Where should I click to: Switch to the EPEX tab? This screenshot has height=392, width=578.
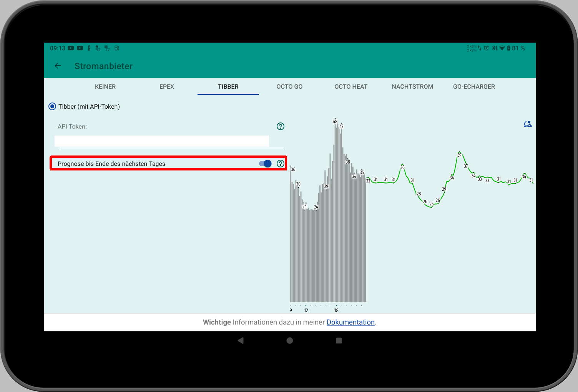click(x=167, y=87)
